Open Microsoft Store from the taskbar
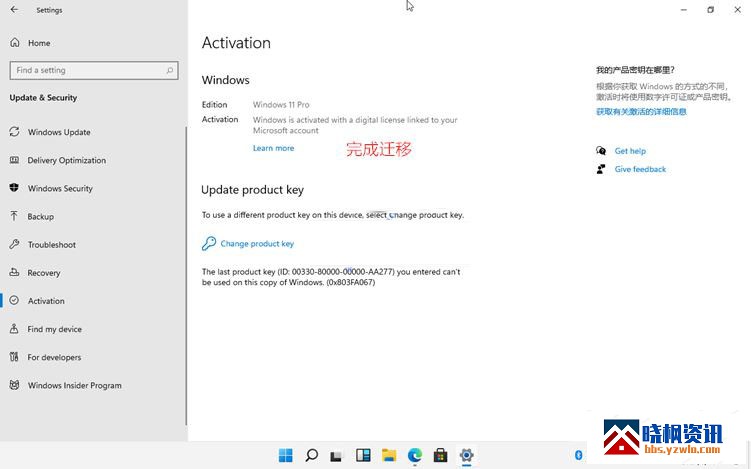The image size is (751, 469). [x=440, y=455]
